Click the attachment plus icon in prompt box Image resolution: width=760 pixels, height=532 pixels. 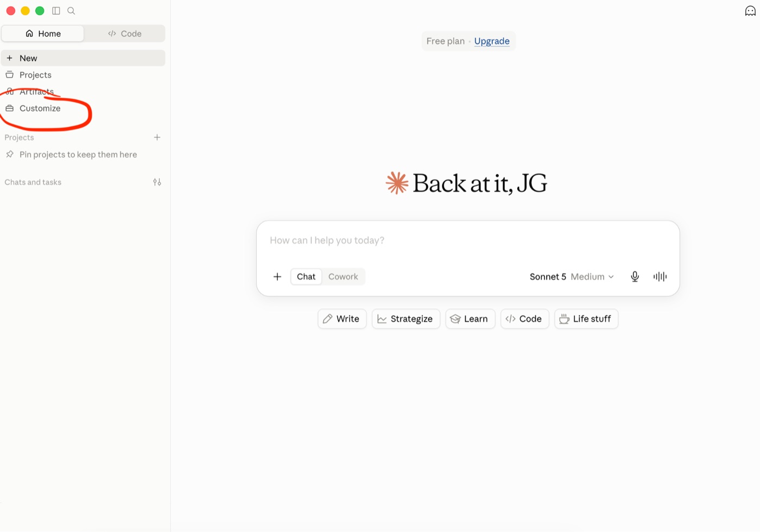277,277
